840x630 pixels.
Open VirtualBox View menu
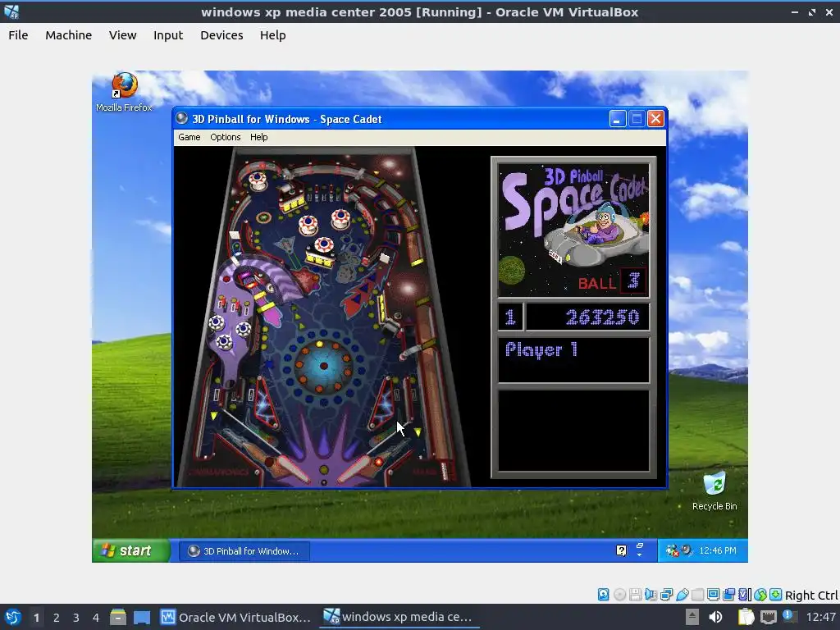(x=123, y=35)
